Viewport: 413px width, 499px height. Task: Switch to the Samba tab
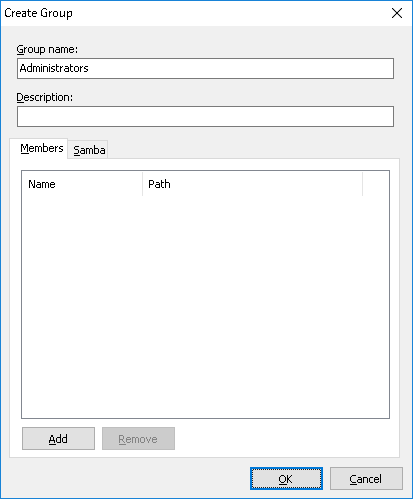pyautogui.click(x=89, y=150)
